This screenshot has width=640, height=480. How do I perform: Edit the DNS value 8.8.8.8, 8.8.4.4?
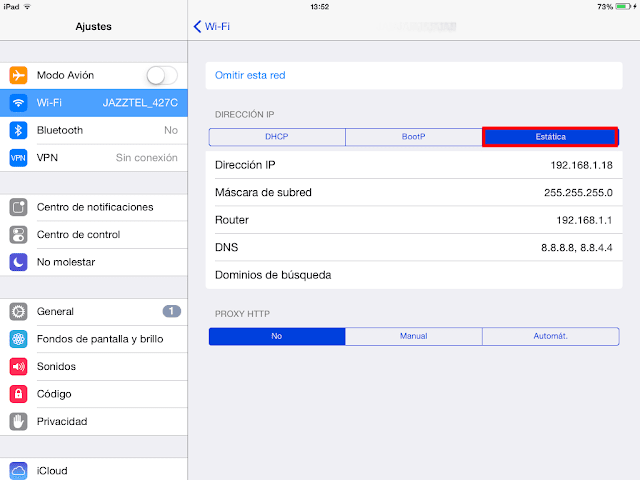pos(576,248)
